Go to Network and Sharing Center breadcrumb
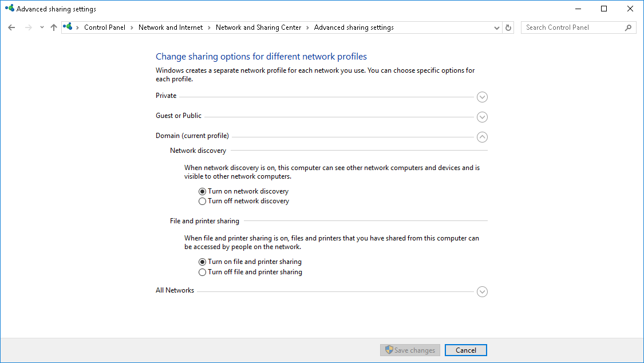644x363 pixels. (x=258, y=27)
